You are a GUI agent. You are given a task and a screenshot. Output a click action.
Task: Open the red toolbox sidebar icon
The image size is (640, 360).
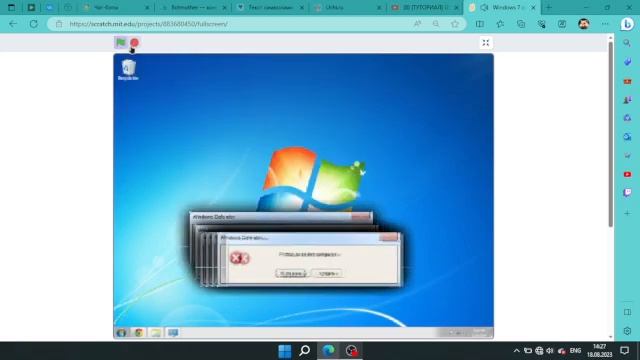[627, 81]
